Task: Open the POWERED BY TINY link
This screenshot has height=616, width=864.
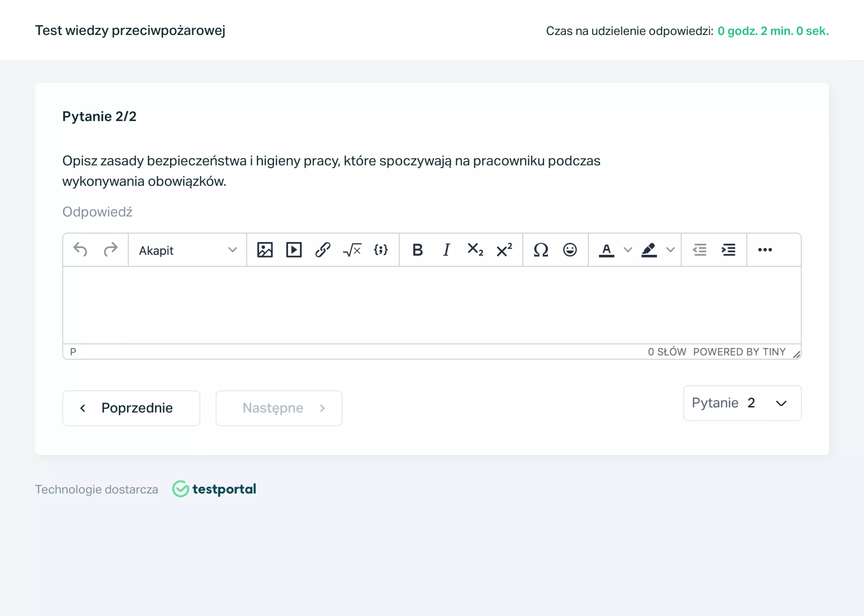Action: pyautogui.click(x=739, y=352)
